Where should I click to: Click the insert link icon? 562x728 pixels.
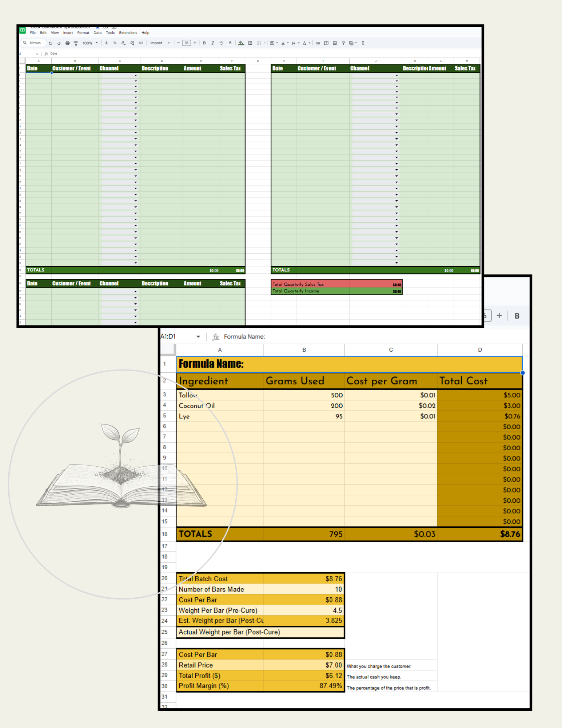coord(318,43)
